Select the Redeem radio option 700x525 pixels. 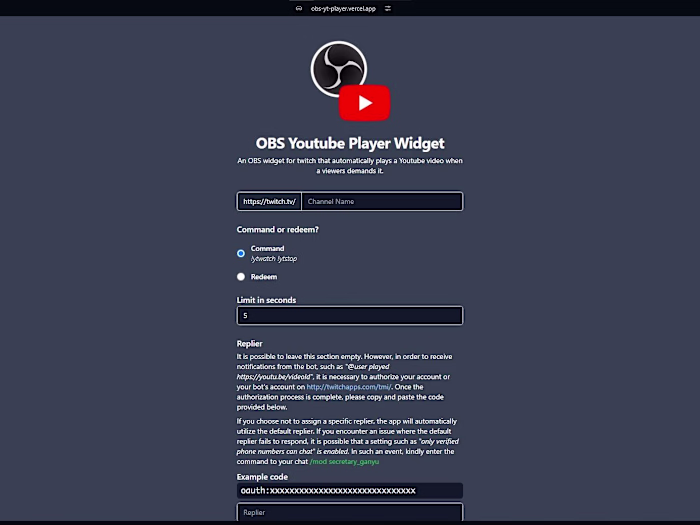pyautogui.click(x=241, y=277)
